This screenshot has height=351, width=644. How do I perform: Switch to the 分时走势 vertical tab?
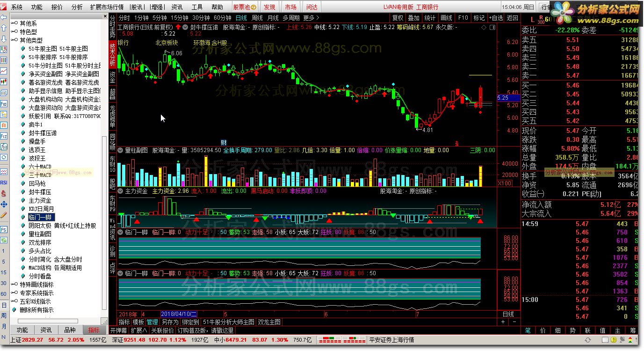[112, 26]
